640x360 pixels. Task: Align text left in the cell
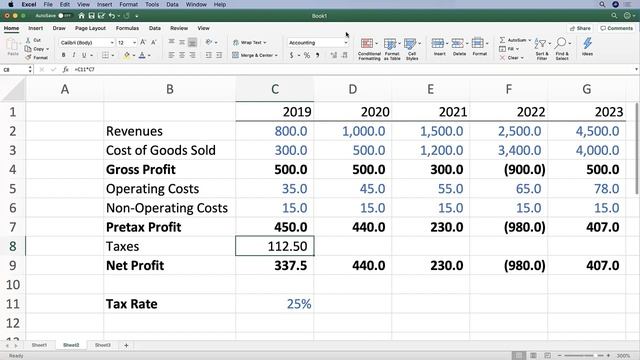pos(171,55)
